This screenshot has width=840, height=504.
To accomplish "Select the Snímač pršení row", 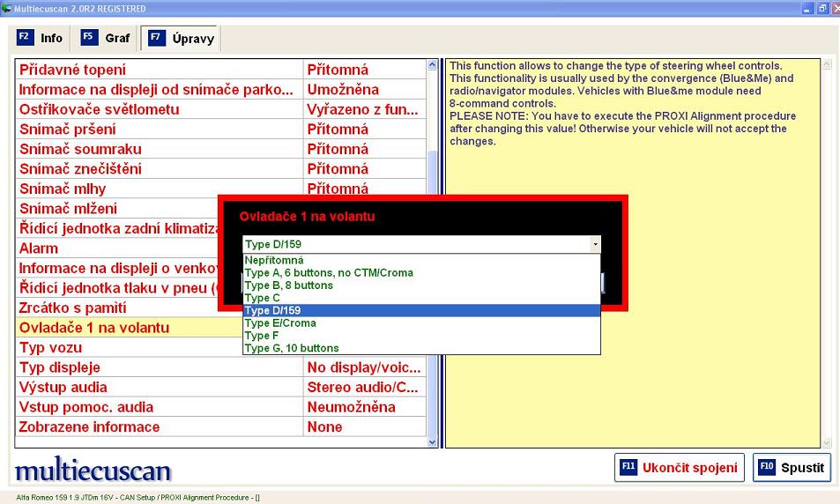I will click(x=220, y=129).
